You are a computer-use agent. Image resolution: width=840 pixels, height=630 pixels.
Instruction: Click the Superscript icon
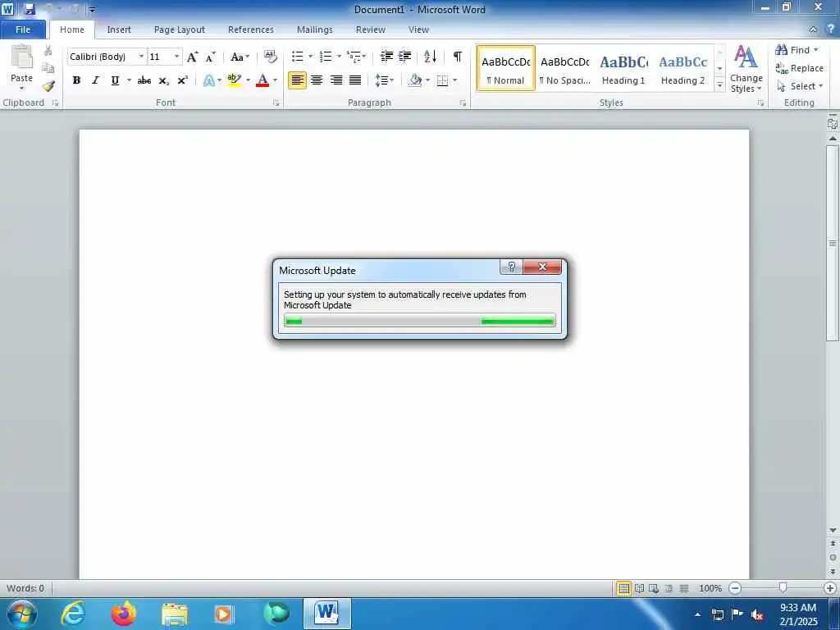point(183,80)
